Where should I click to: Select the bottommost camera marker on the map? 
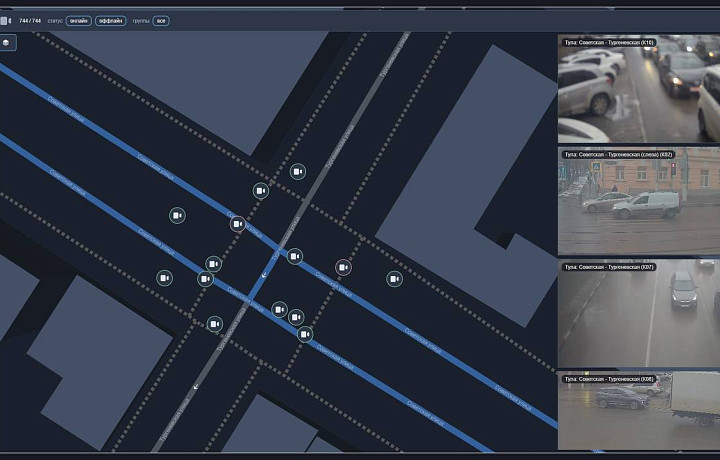(x=305, y=334)
